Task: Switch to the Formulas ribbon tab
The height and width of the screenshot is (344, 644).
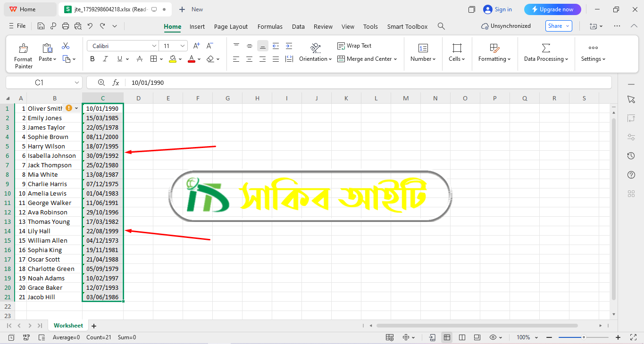Action: 270,26
